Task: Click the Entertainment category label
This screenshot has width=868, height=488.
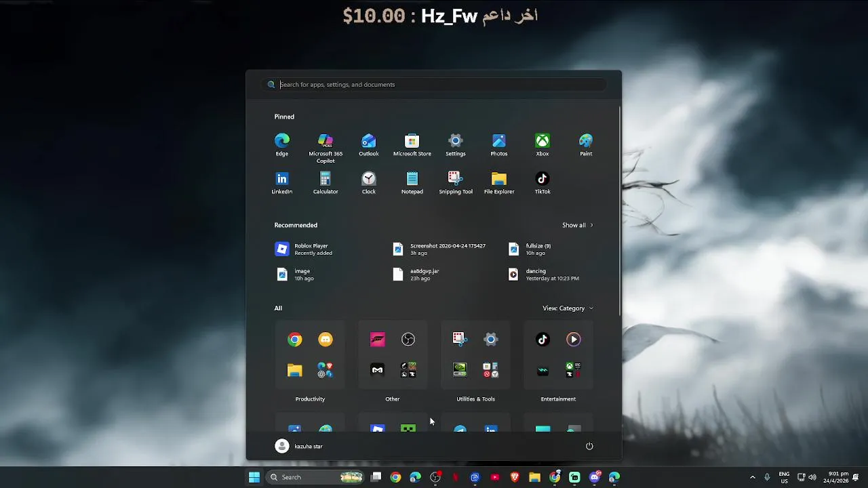Action: 558,399
